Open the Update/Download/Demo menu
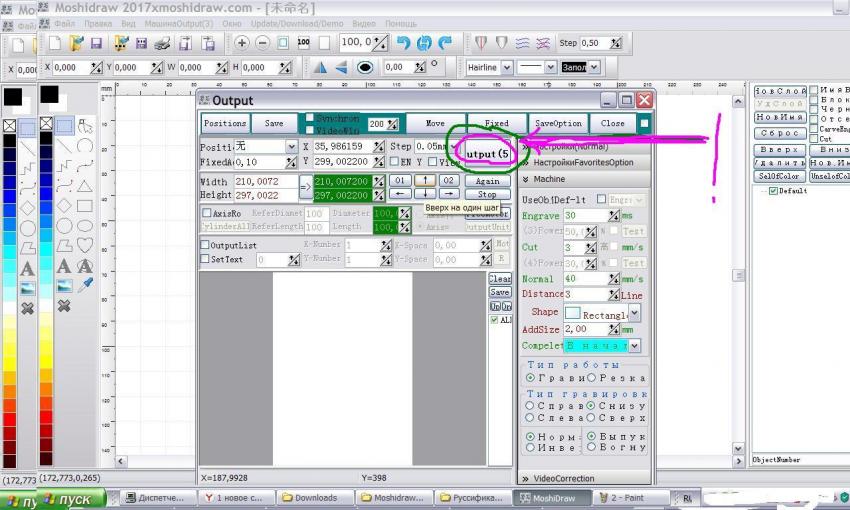The image size is (850, 510). 284,23
